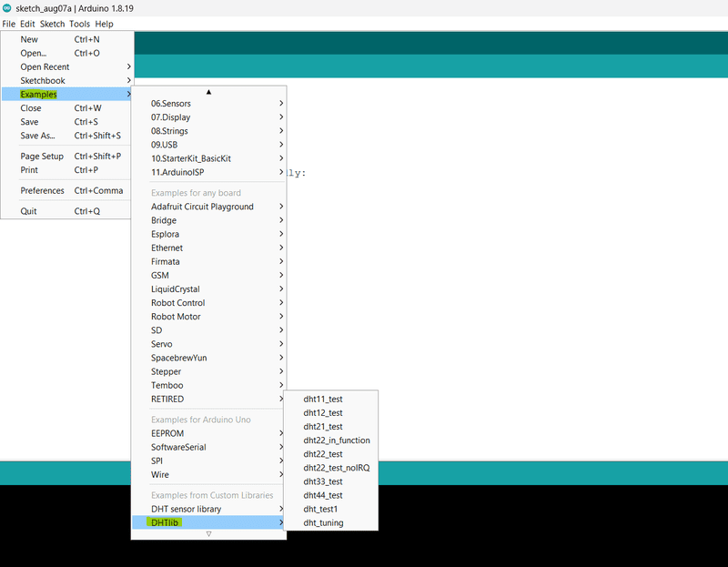Select Print menu entry
This screenshot has height=567, width=728.
coord(66,170)
